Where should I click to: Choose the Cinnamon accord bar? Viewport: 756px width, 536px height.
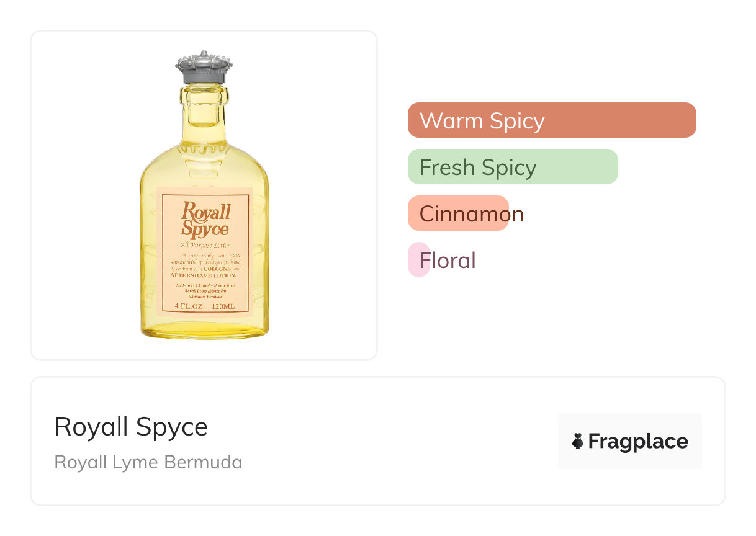[458, 213]
